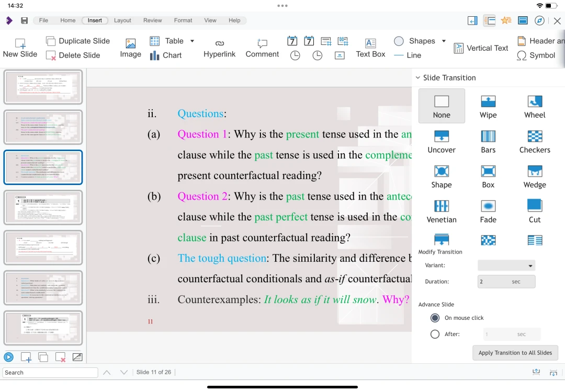The image size is (565, 392).
Task: Collapse the Slide Transition panel
Action: coord(417,78)
